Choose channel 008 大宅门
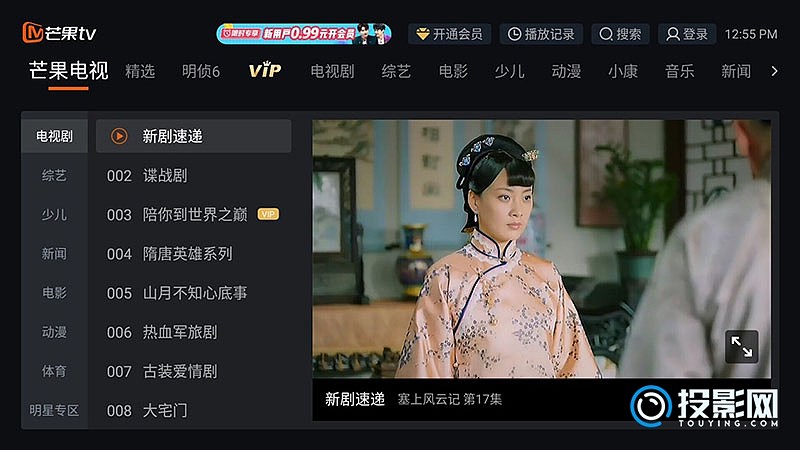The height and width of the screenshot is (450, 800). click(x=194, y=410)
